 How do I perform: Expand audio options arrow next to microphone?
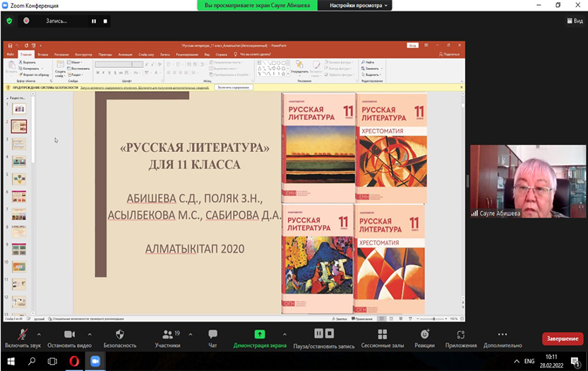click(39, 334)
